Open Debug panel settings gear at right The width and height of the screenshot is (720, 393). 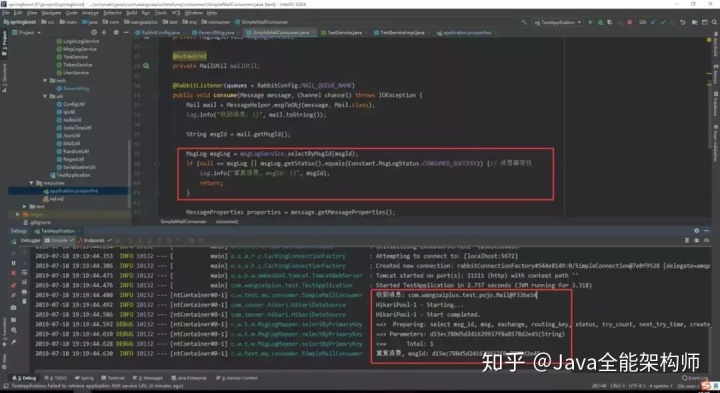[697, 231]
